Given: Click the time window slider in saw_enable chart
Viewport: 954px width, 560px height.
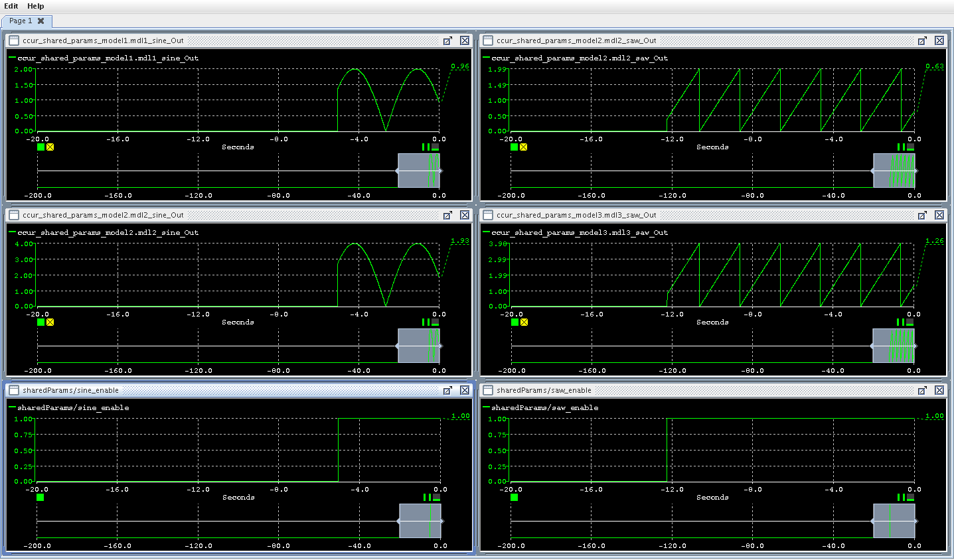Looking at the screenshot, I should [894, 521].
